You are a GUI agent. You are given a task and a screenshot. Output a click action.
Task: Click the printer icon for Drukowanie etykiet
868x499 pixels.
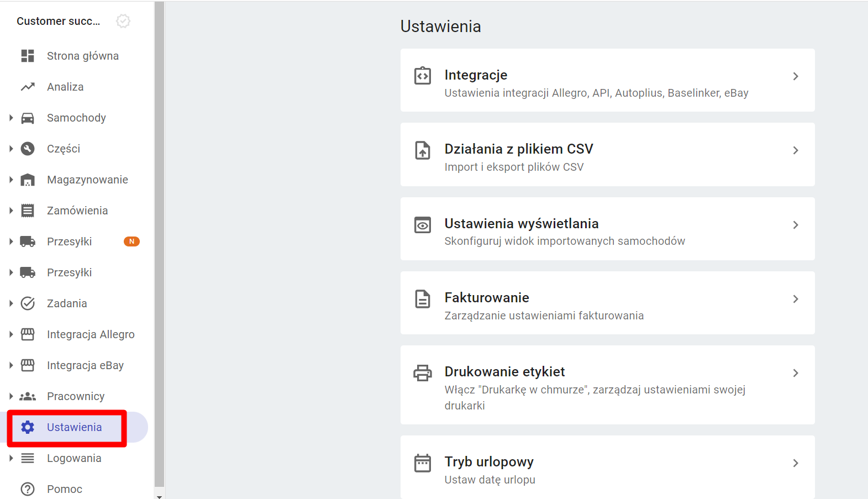[x=423, y=373]
